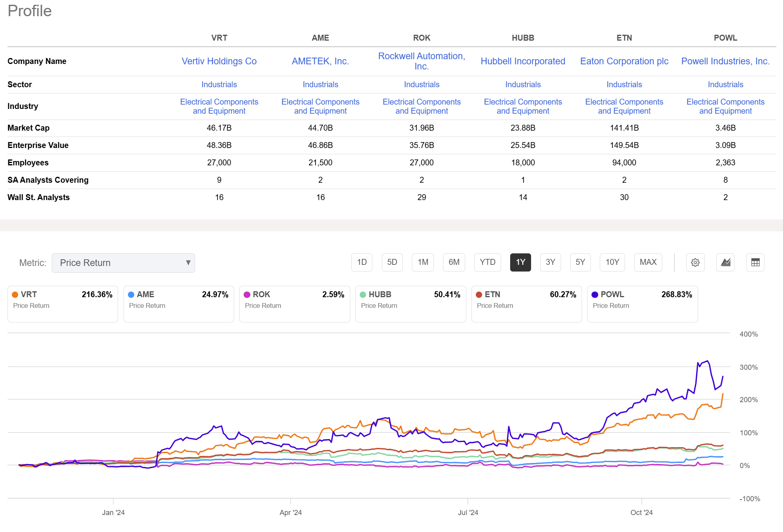The image size is (783, 532).
Task: Switch chart to area chart style icon
Action: coord(726,262)
